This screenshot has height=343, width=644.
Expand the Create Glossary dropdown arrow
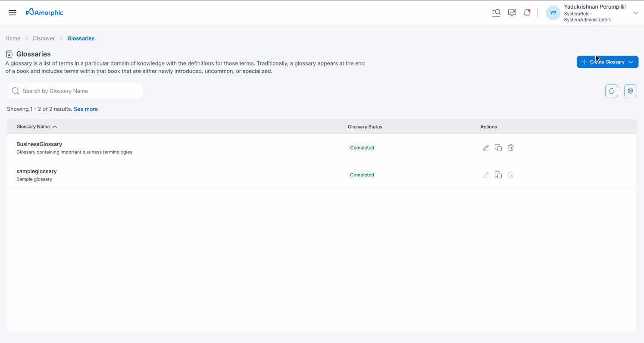[x=631, y=62]
